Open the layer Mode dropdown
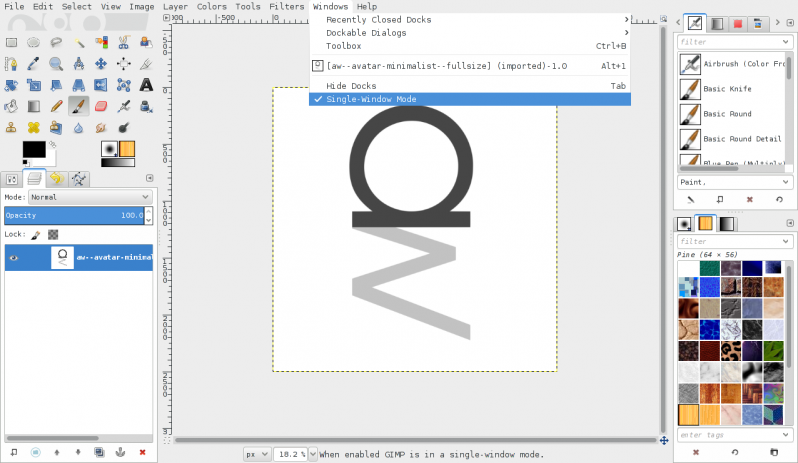The image size is (798, 463). coord(90,197)
